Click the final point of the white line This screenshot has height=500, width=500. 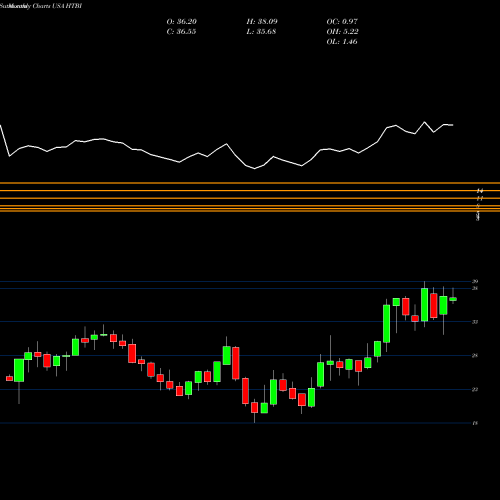(x=453, y=125)
